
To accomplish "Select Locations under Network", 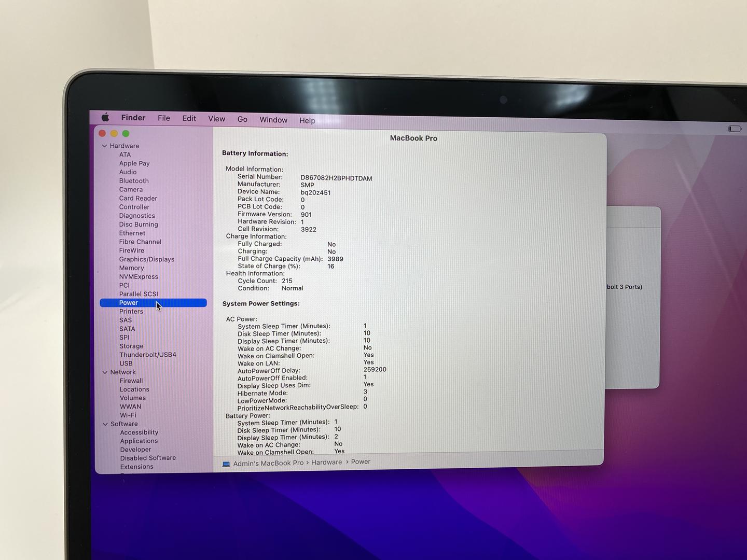I will pyautogui.click(x=134, y=389).
